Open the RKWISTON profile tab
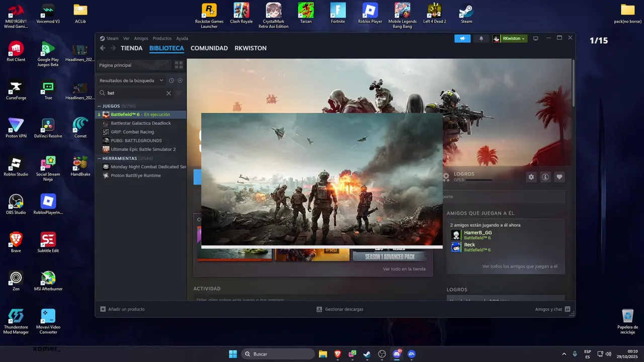Viewport: 644px width, 362px height. pyautogui.click(x=251, y=48)
